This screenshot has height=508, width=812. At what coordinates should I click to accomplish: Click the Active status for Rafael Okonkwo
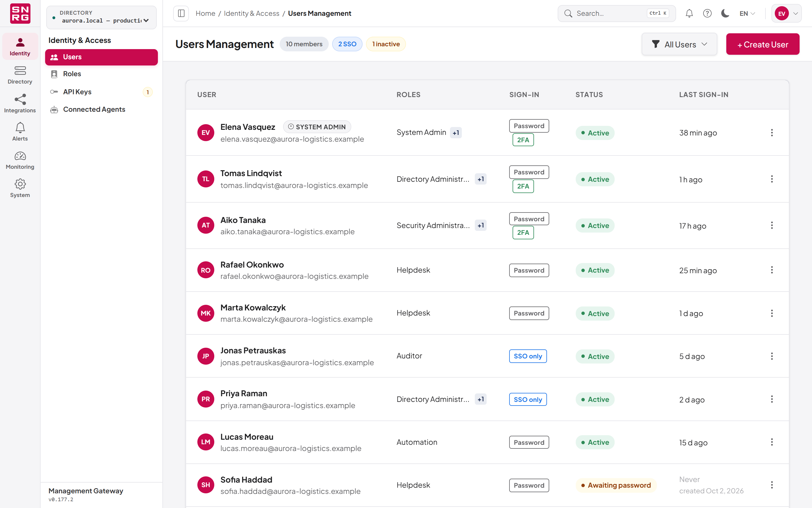(x=595, y=270)
